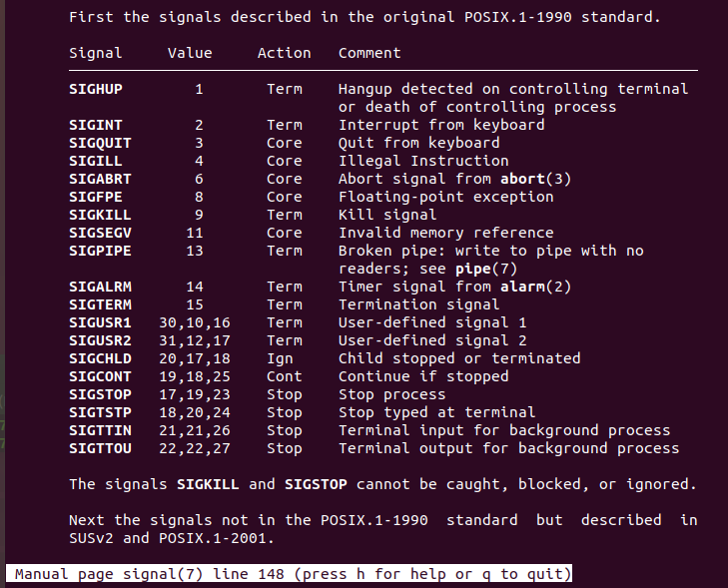Click the "Termination signal" comment text
The width and height of the screenshot is (728, 588).
[419, 304]
